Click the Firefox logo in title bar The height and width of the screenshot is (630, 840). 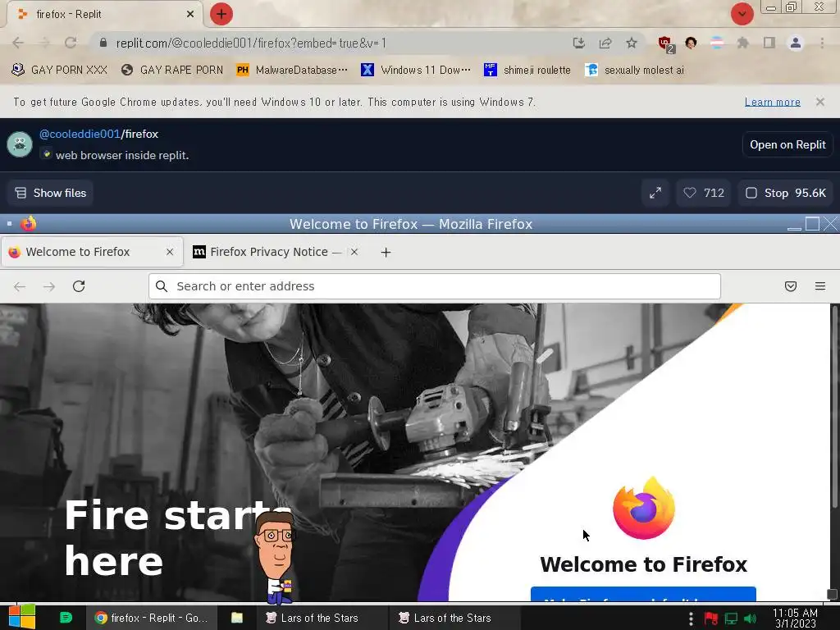[x=29, y=223]
